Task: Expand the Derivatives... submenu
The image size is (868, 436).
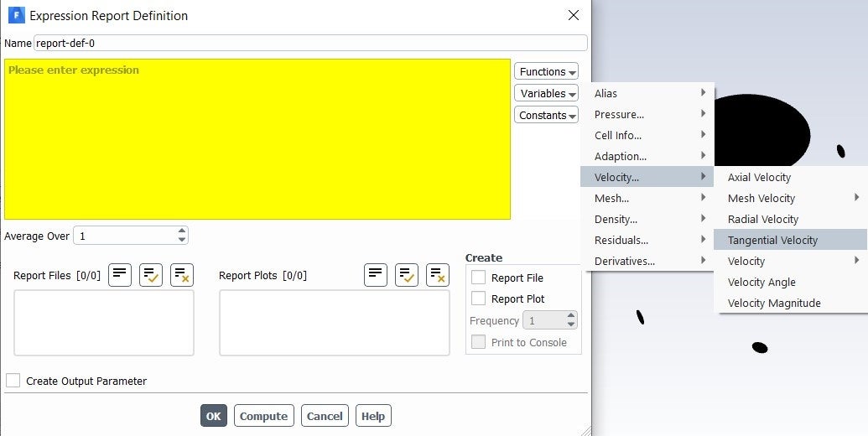Action: 647,261
